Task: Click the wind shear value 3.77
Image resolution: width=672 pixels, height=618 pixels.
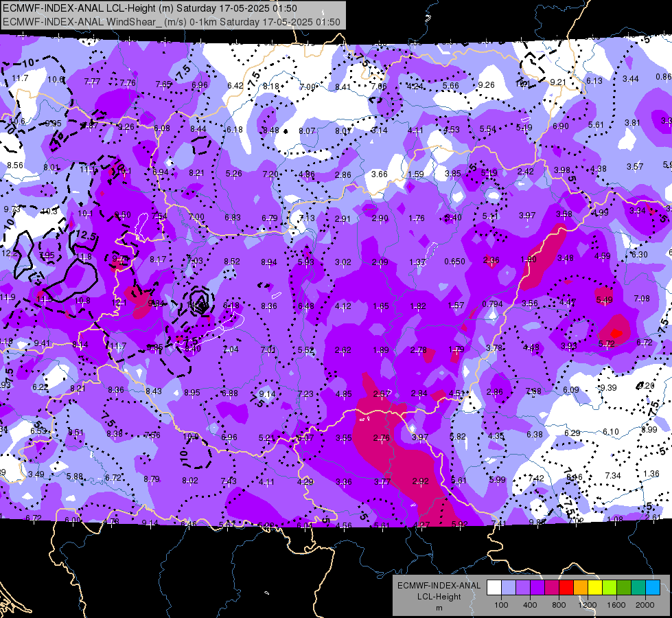Action: (x=382, y=482)
